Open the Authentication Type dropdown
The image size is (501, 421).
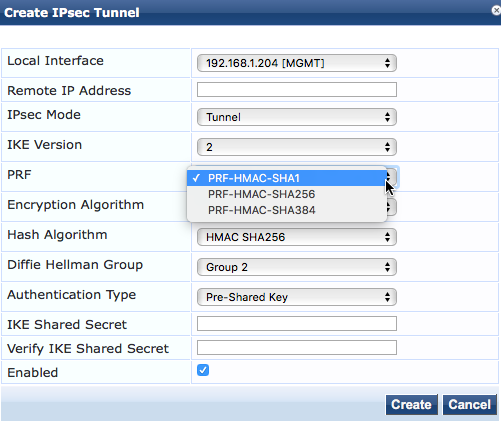tap(297, 297)
